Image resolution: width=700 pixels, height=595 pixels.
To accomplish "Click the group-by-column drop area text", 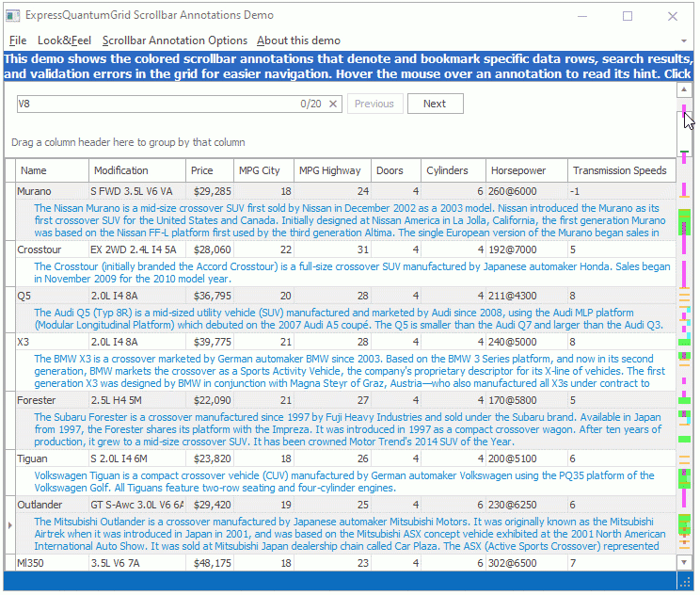I will pyautogui.click(x=128, y=142).
